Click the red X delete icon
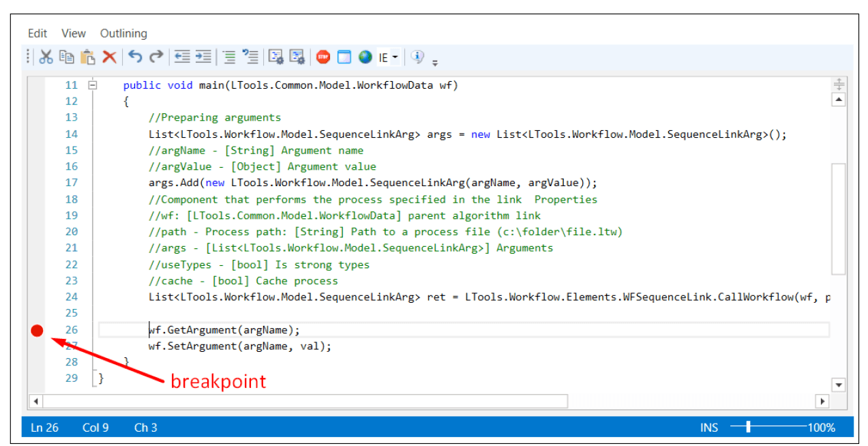 (x=109, y=57)
